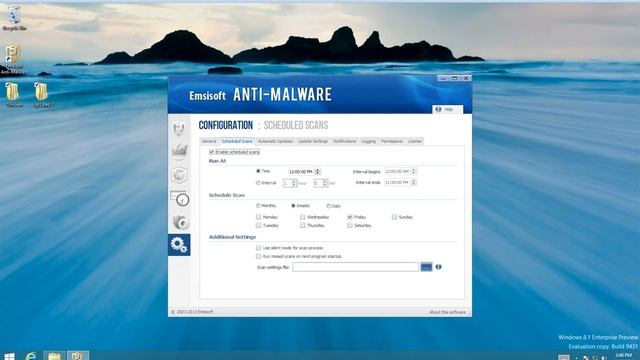Click the interval minutes spinner arrows
640x360 pixels.
pos(325,183)
